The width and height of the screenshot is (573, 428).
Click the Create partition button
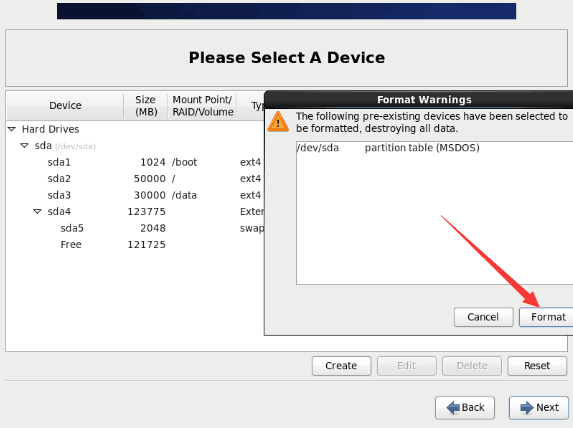point(341,366)
